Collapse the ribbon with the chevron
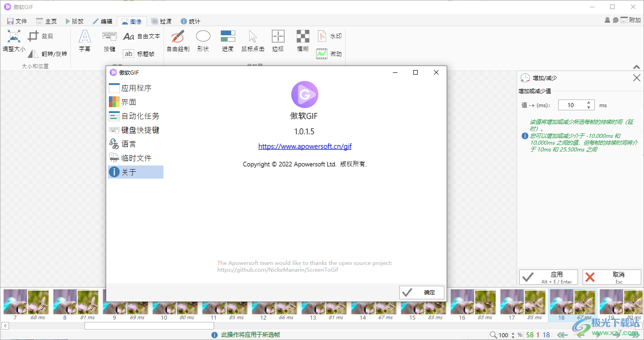644x340 pixels. coord(637,67)
